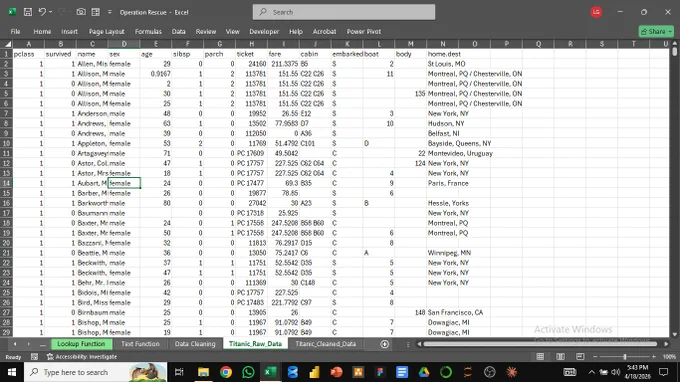The width and height of the screenshot is (680, 382).
Task: Open the Insert ribbon tab
Action: [x=69, y=32]
